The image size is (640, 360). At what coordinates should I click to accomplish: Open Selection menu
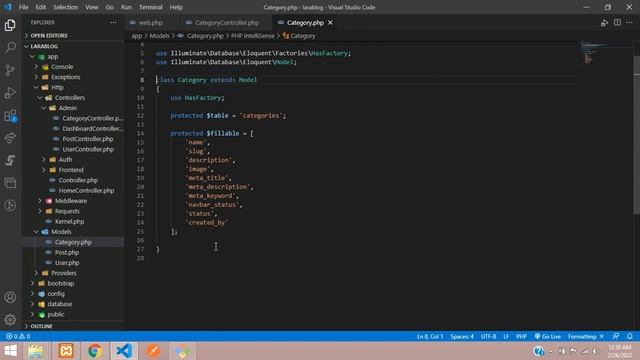click(65, 7)
